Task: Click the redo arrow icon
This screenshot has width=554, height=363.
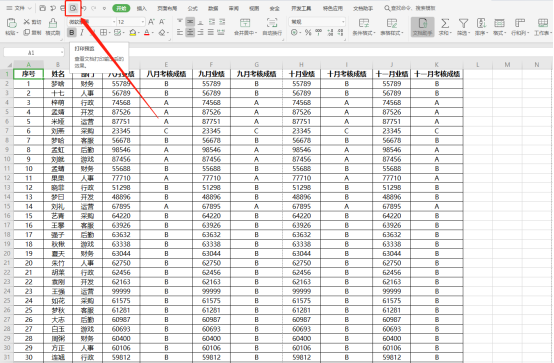Action: tap(94, 8)
